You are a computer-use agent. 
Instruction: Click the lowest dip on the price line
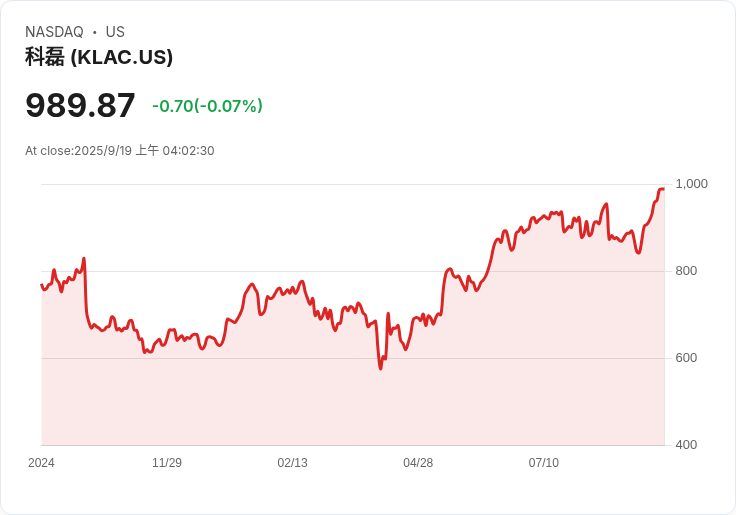pyautogui.click(x=380, y=368)
